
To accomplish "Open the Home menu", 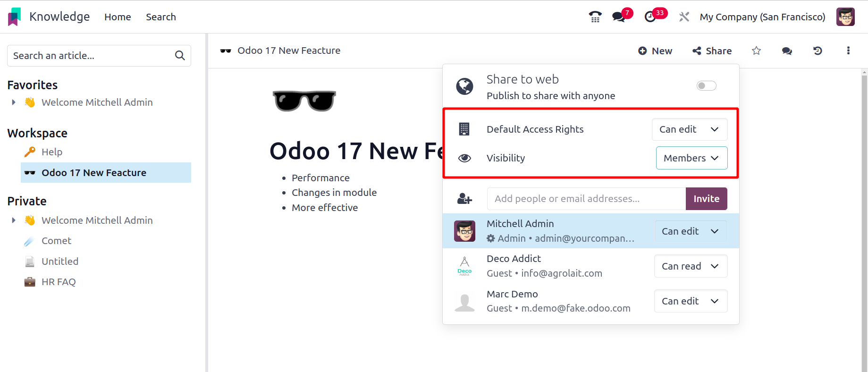I will point(118,17).
